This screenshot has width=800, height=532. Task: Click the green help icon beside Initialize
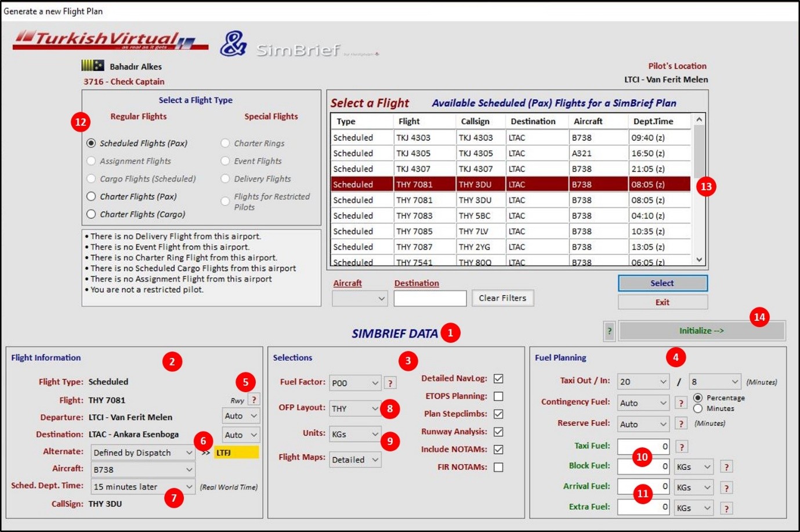point(609,331)
